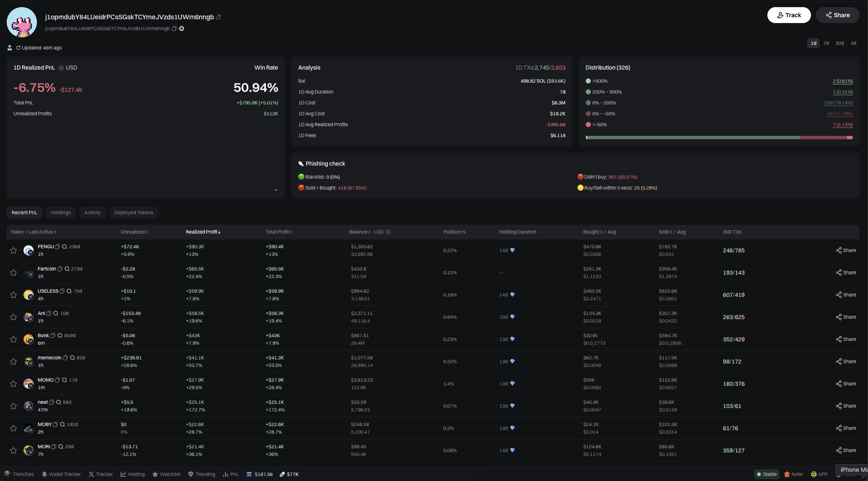Open the USD currency selector near 1D Realized PnL

61,68
